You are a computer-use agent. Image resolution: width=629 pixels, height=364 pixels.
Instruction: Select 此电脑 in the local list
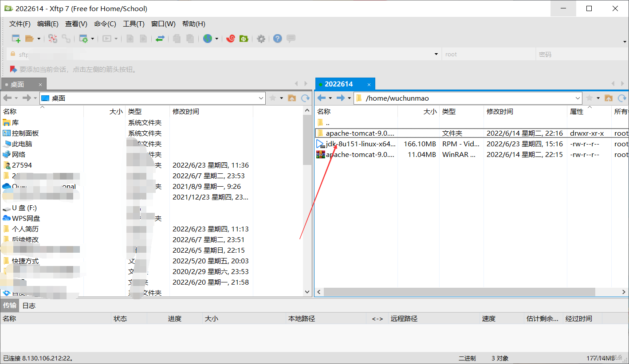[x=22, y=144]
